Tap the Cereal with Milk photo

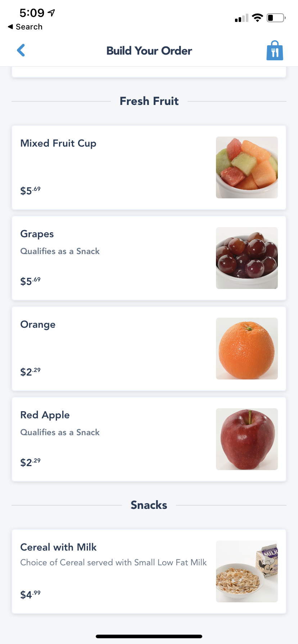pyautogui.click(x=247, y=571)
